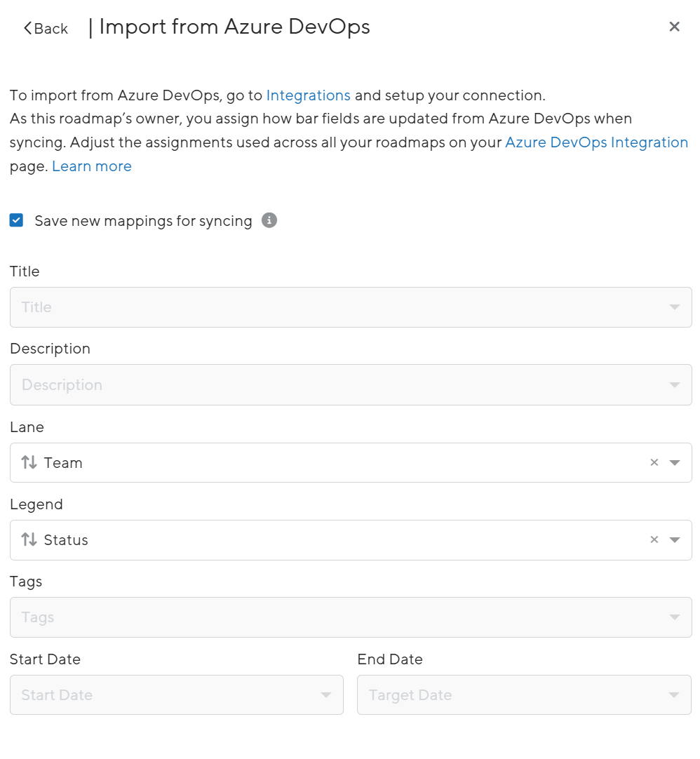Open the Description mapping dropdown

[x=351, y=384]
